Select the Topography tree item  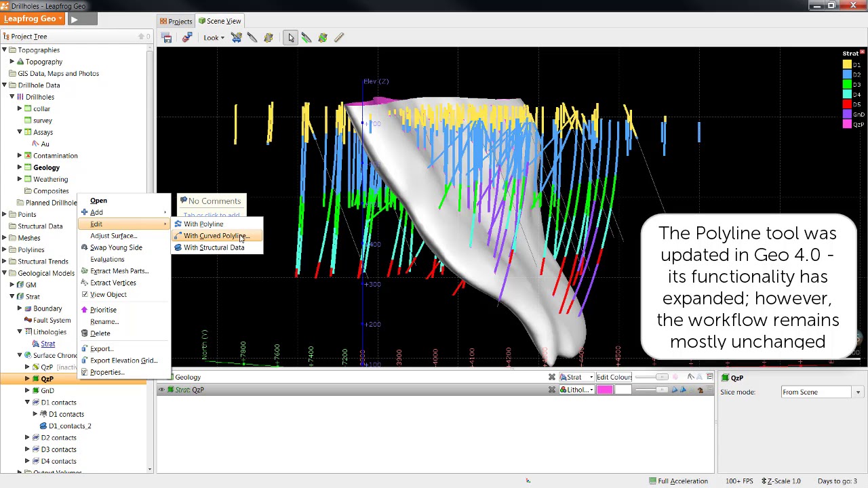click(43, 62)
